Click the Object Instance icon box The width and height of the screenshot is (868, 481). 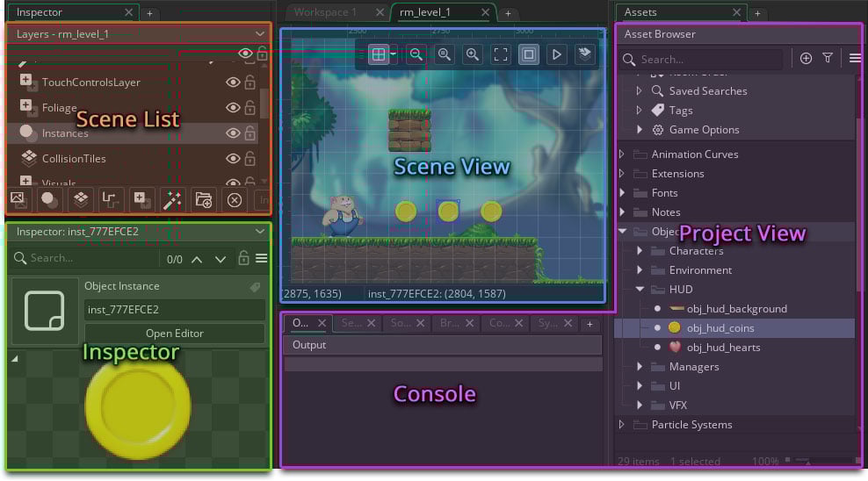(44, 311)
